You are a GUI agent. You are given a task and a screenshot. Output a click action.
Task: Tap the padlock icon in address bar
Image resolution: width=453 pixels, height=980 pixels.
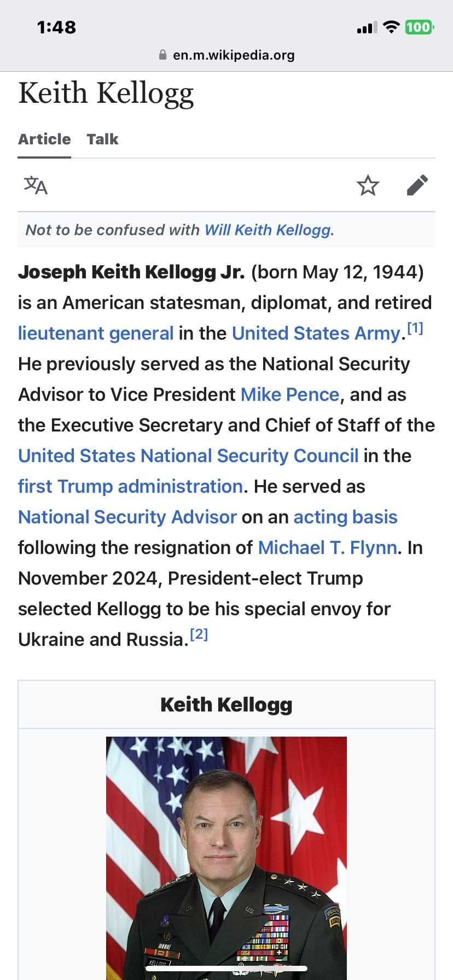162,55
